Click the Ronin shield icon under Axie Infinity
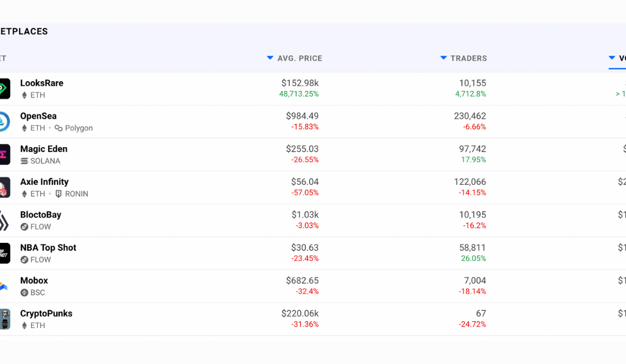626x364 pixels. tap(59, 194)
